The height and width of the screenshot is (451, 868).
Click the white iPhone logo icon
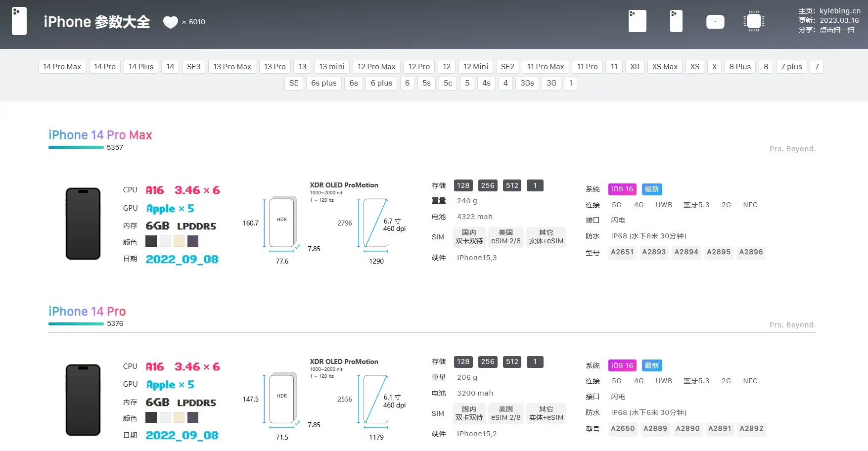tap(19, 21)
